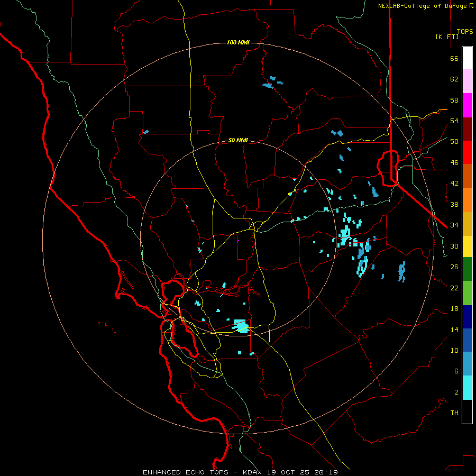Click the 19 OCT 25 date text
Image resolution: width=476 pixels, height=476 pixels.
pyautogui.click(x=289, y=472)
